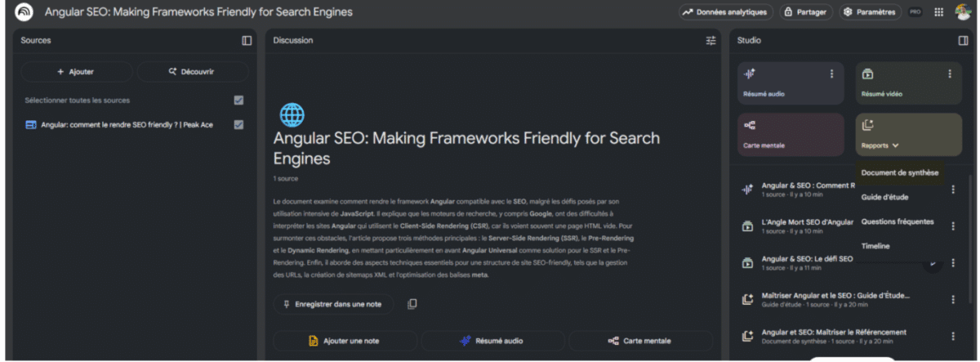Open more options for Angular et SEO report
Image resolution: width=980 pixels, height=362 pixels.
952,336
